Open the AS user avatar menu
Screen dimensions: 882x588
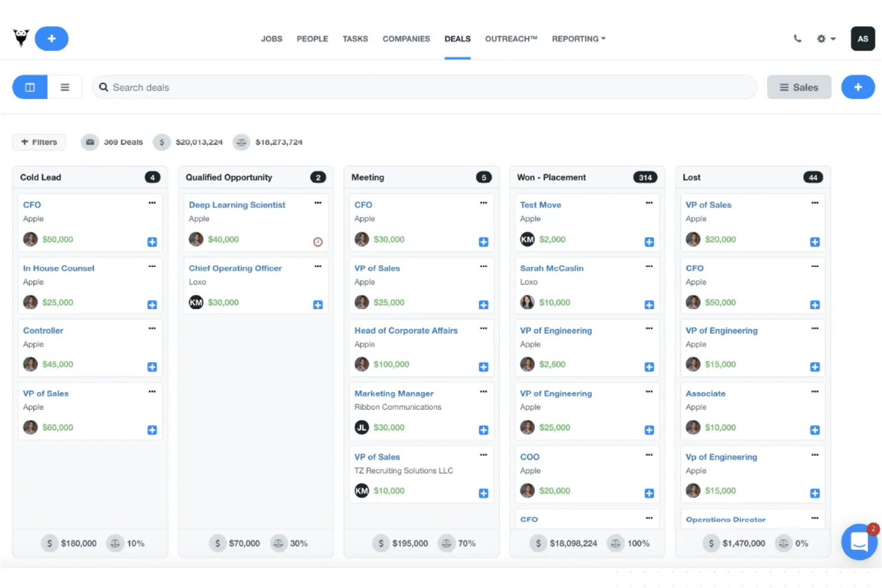pyautogui.click(x=862, y=39)
